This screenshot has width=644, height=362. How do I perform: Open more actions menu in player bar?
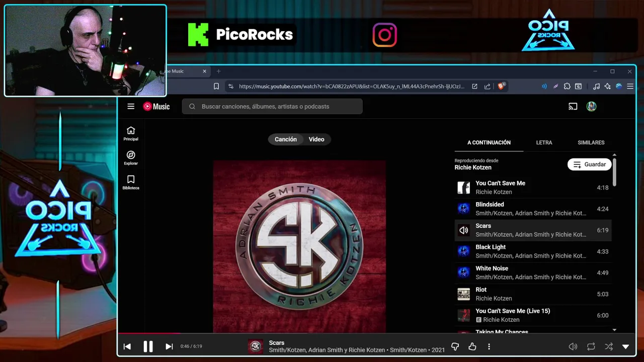coord(489,346)
